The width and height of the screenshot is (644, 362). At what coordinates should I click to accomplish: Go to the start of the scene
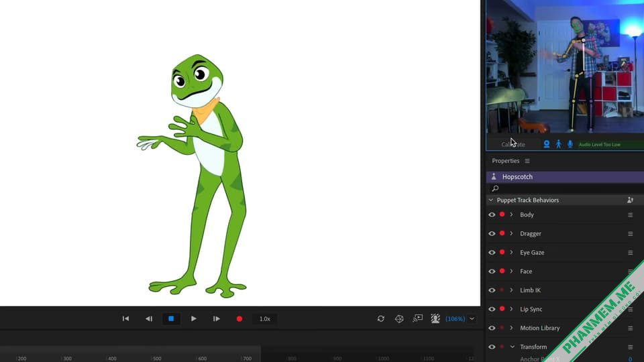[125, 318]
